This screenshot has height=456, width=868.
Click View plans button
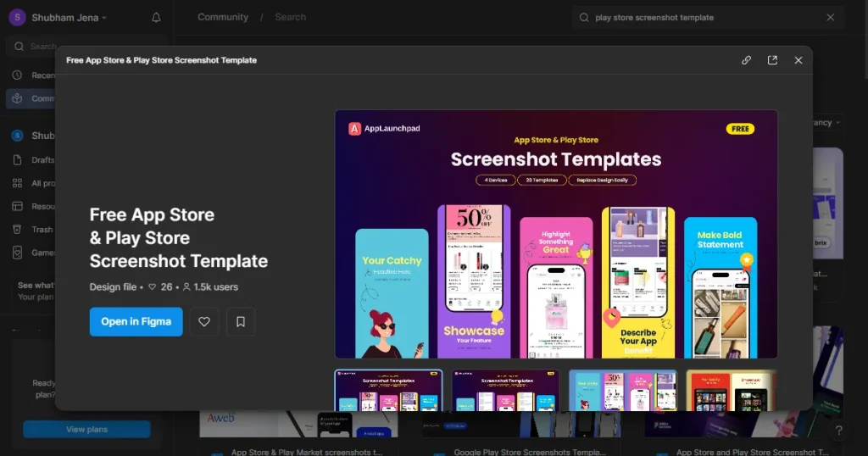click(x=87, y=430)
